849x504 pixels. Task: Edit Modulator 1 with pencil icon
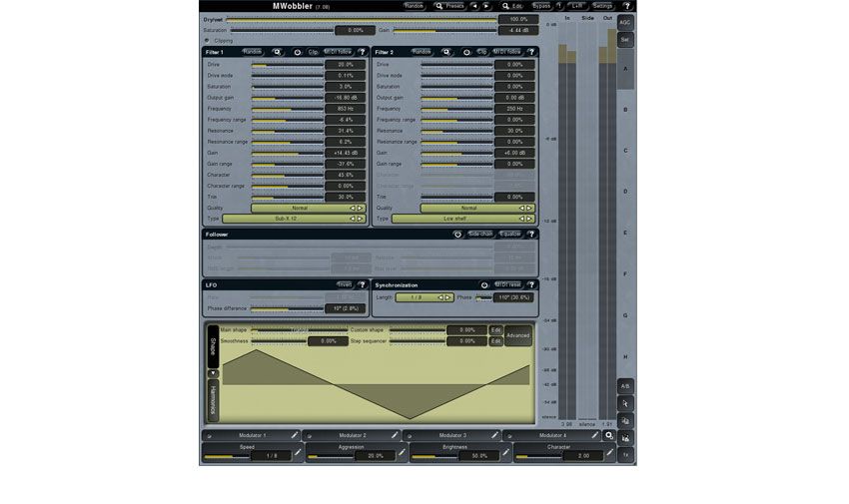click(x=295, y=435)
